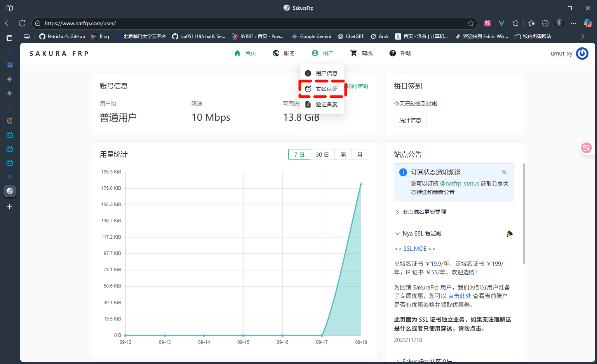Open the 点击此处 coupon link

[459, 296]
